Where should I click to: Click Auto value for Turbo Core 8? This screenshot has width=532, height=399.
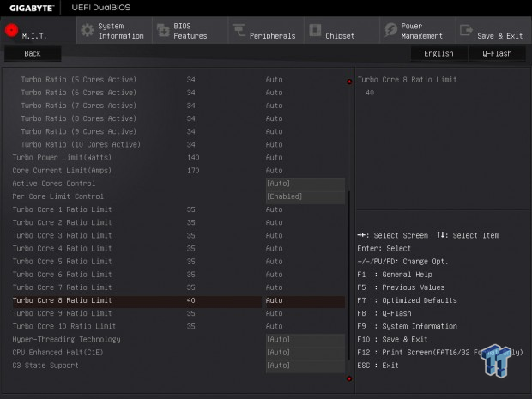(274, 300)
